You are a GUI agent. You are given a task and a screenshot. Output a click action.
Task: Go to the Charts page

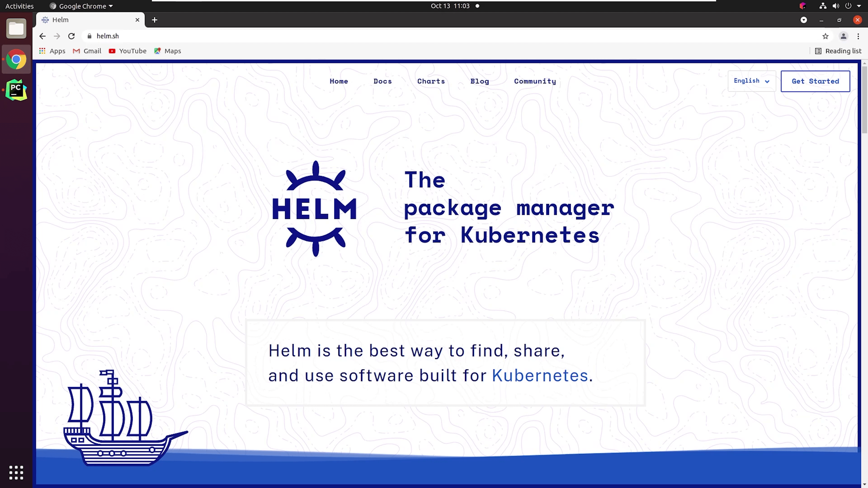tap(431, 81)
